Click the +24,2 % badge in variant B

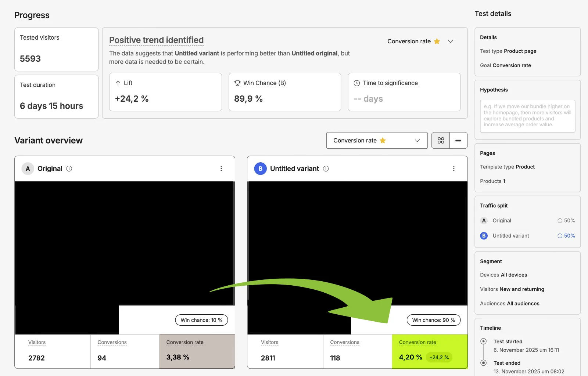tap(439, 357)
